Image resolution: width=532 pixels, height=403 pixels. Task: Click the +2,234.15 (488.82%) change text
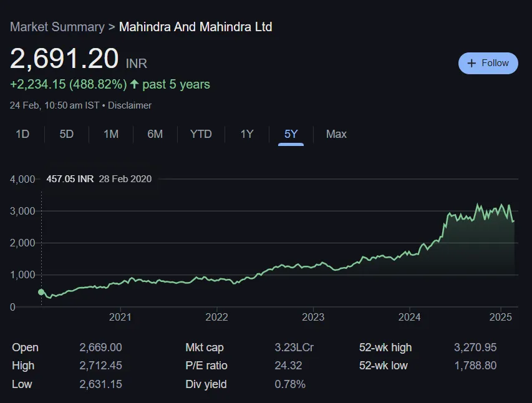coord(69,84)
